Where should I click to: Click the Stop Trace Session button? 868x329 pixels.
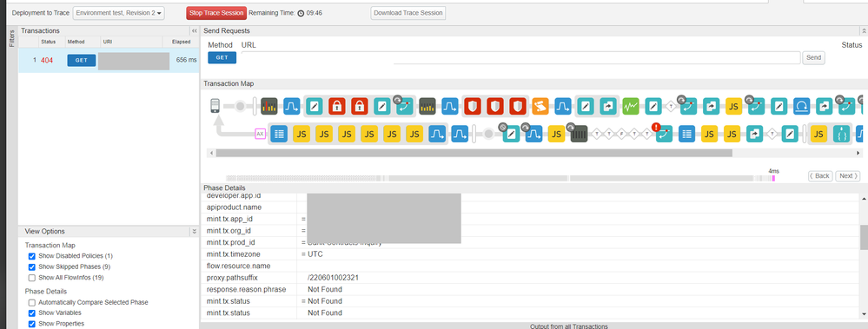(x=216, y=13)
